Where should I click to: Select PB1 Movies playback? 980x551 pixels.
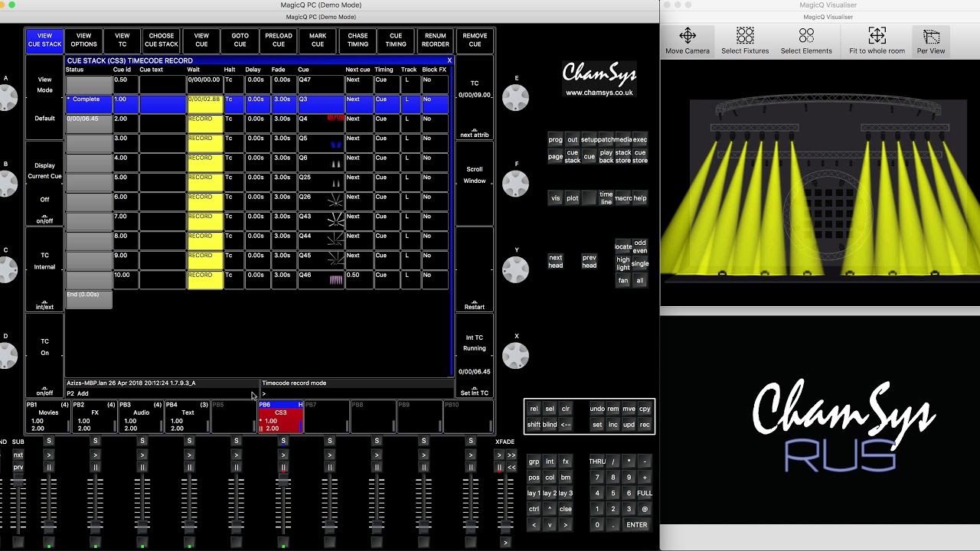(47, 416)
